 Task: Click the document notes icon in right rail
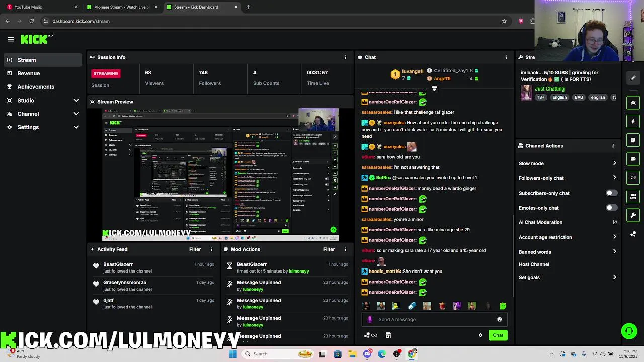pyautogui.click(x=633, y=140)
